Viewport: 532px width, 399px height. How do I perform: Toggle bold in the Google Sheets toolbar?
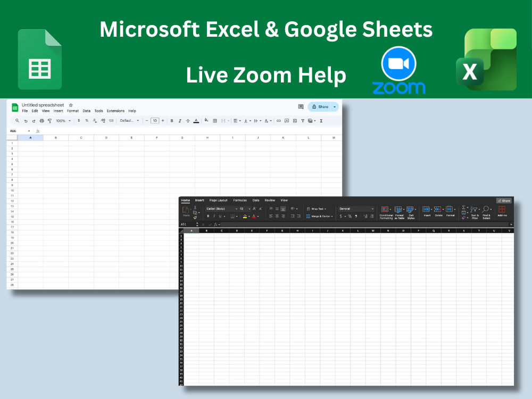(172, 121)
